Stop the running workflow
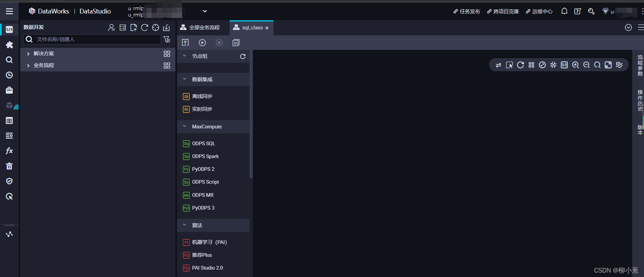Image resolution: width=644 pixels, height=277 pixels. pos(219,42)
